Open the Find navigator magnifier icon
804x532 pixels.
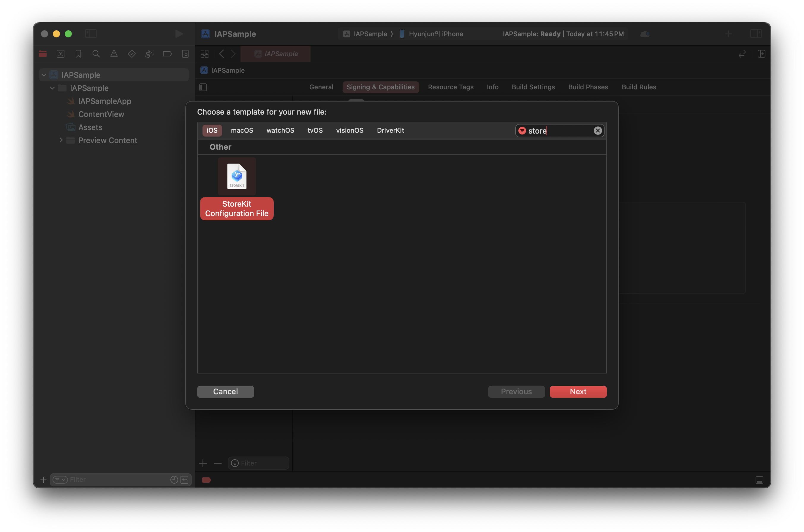(96, 54)
